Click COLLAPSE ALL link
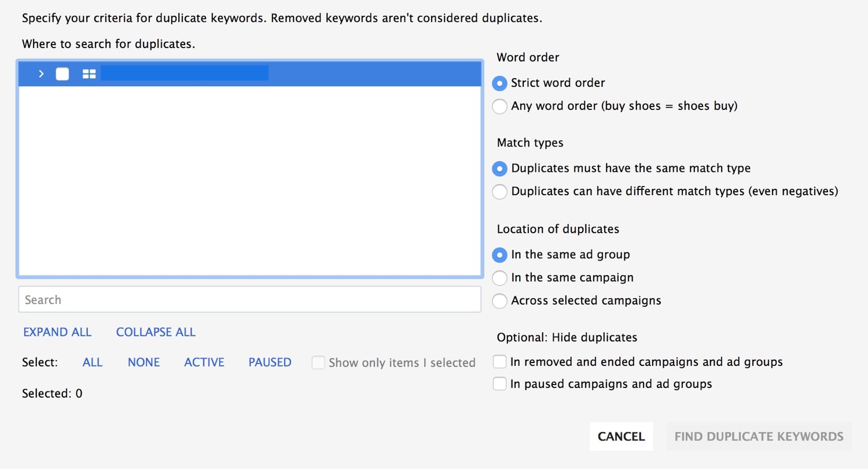Viewport: 868px width, 469px height. [x=156, y=332]
